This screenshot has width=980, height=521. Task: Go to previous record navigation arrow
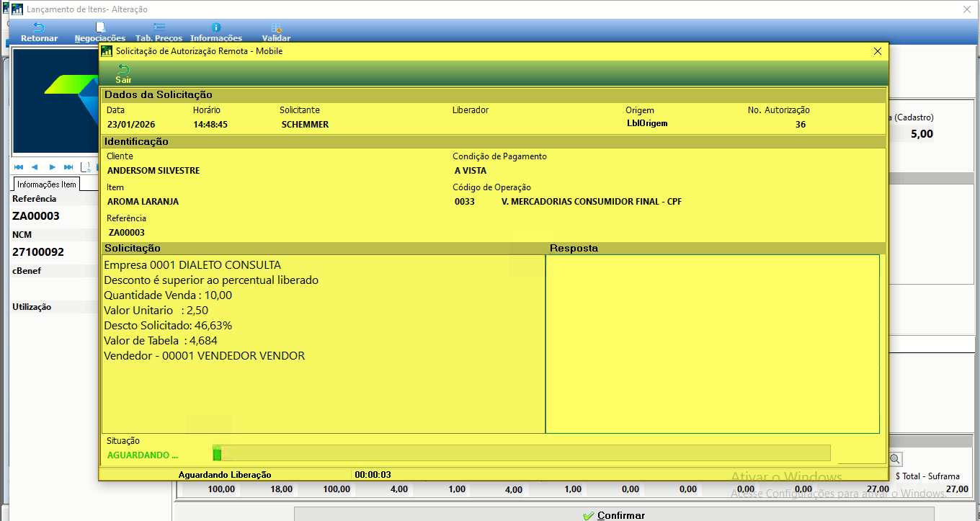35,167
